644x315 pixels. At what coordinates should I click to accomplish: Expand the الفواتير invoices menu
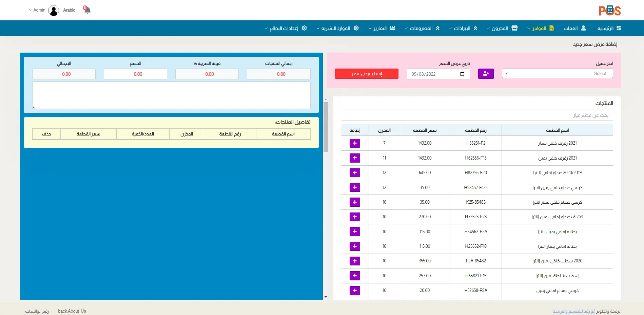point(541,28)
